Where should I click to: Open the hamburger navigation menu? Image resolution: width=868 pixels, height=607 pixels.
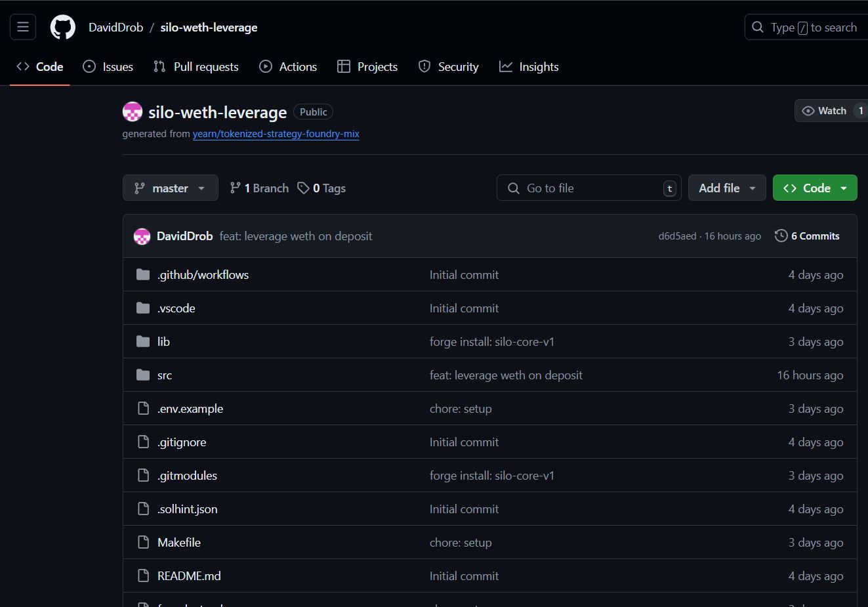coord(23,27)
